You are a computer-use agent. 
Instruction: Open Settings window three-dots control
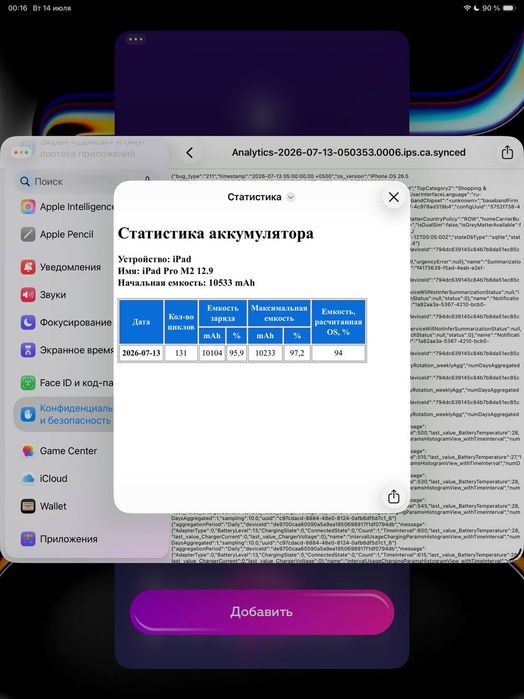21,152
